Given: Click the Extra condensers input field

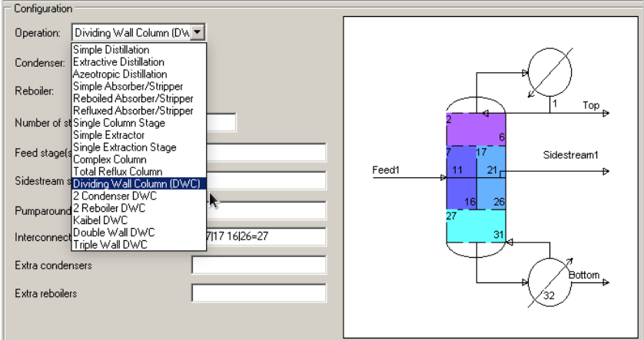Looking at the screenshot, I should 258,266.
